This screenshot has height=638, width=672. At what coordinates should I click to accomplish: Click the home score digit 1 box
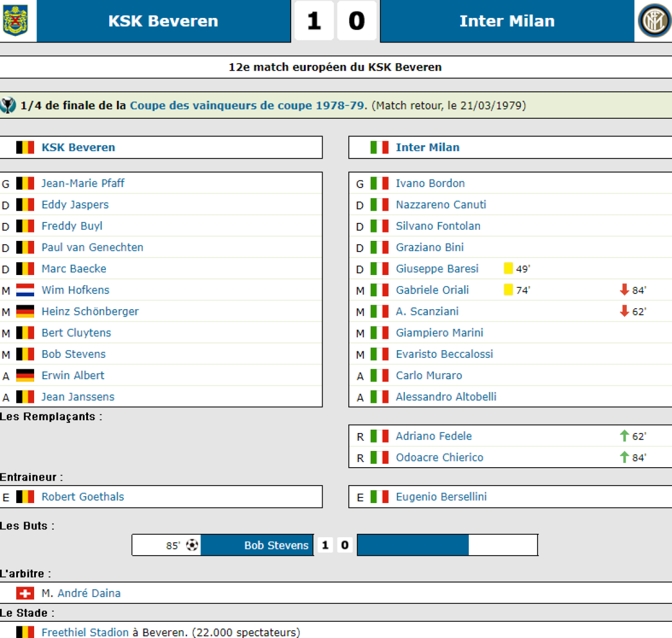(314, 21)
